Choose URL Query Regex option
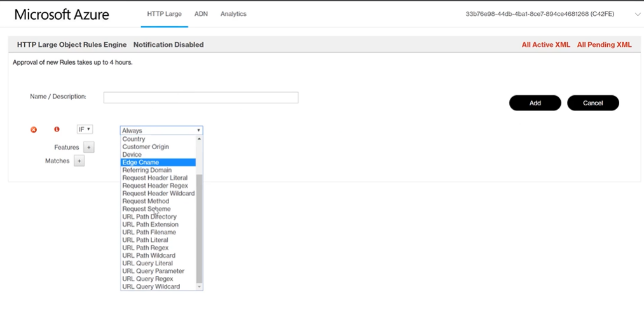This screenshot has height=313, width=644. click(158, 279)
